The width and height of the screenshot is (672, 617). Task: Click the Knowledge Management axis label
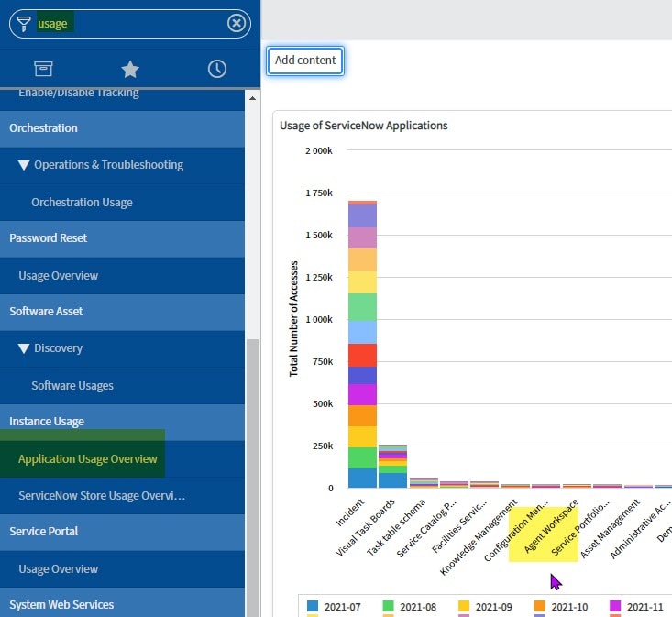[x=479, y=537]
